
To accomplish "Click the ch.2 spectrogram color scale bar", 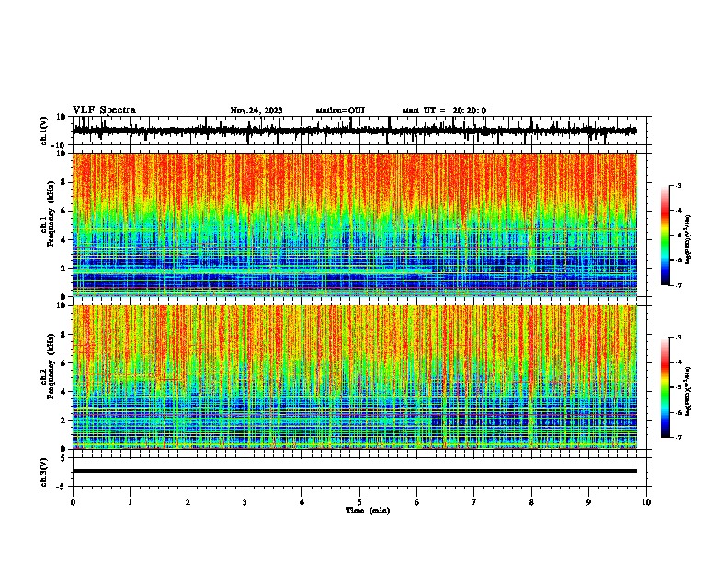I will [x=665, y=387].
